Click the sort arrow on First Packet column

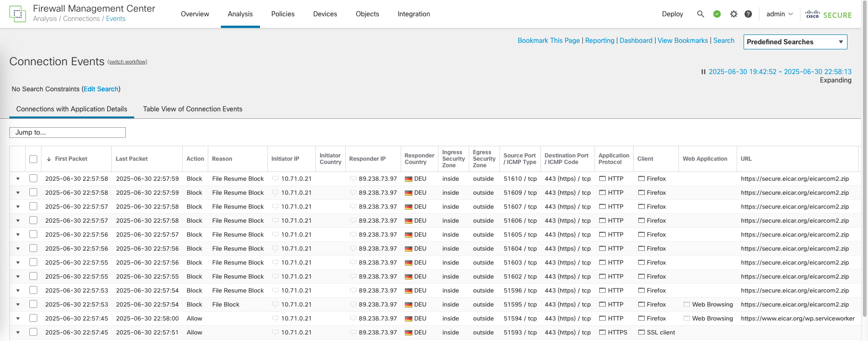point(49,159)
